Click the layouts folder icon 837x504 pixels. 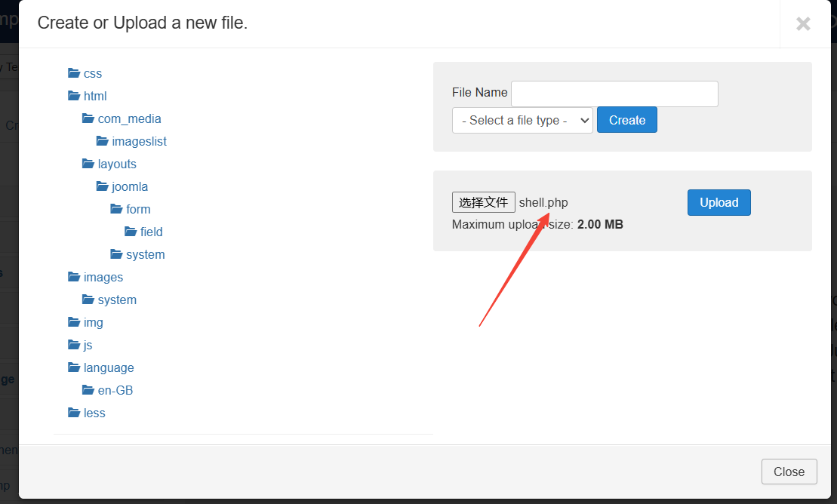(88, 164)
